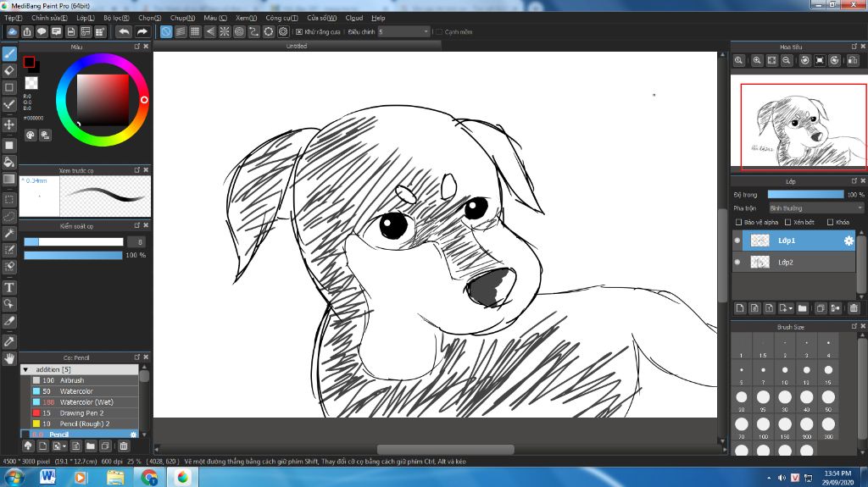This screenshot has width=868, height=487.
Task: Enable the parallel lines snap guide
Action: point(181,32)
